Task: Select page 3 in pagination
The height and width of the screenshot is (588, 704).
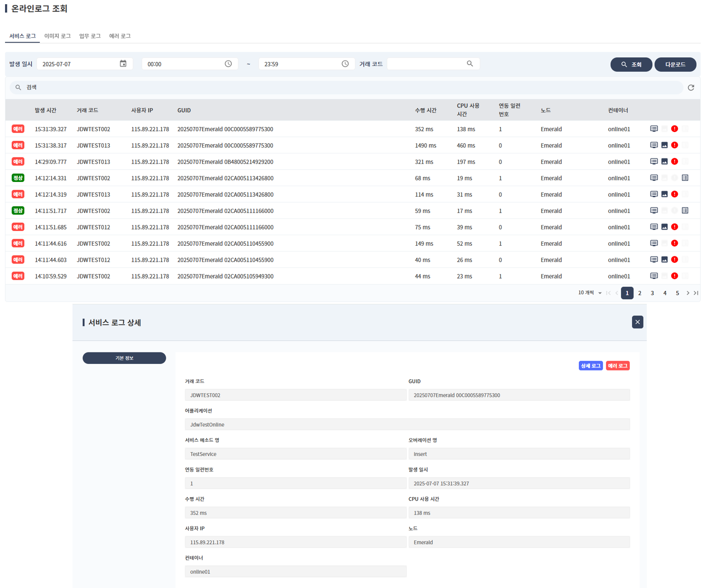Action: pos(652,292)
